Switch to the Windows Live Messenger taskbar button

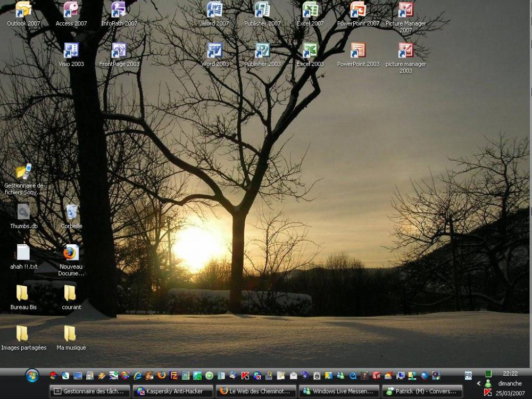pos(339,392)
